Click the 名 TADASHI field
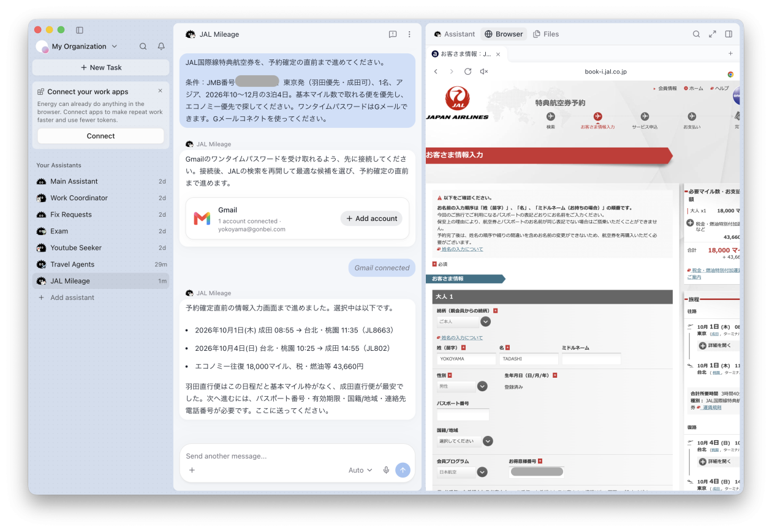Viewport: 772px width, 532px height. pyautogui.click(x=529, y=359)
